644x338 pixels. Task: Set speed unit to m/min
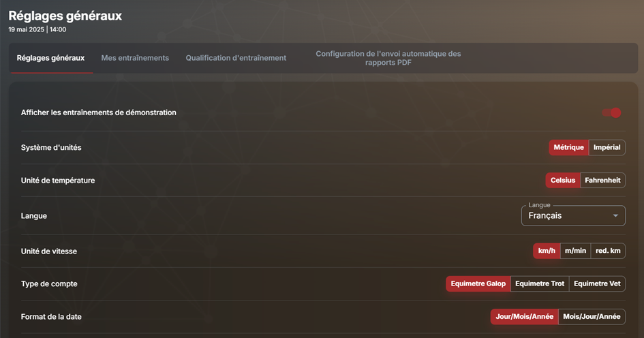(x=575, y=251)
